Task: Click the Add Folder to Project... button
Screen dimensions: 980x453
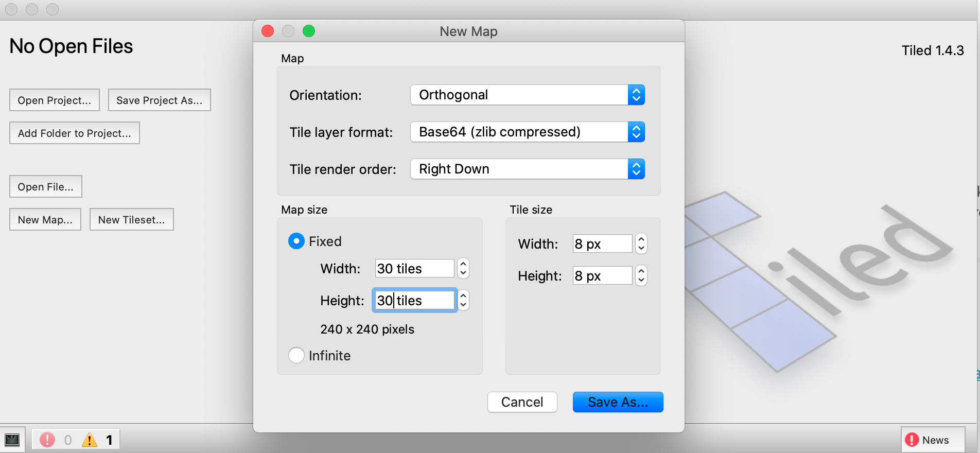Action: click(75, 133)
